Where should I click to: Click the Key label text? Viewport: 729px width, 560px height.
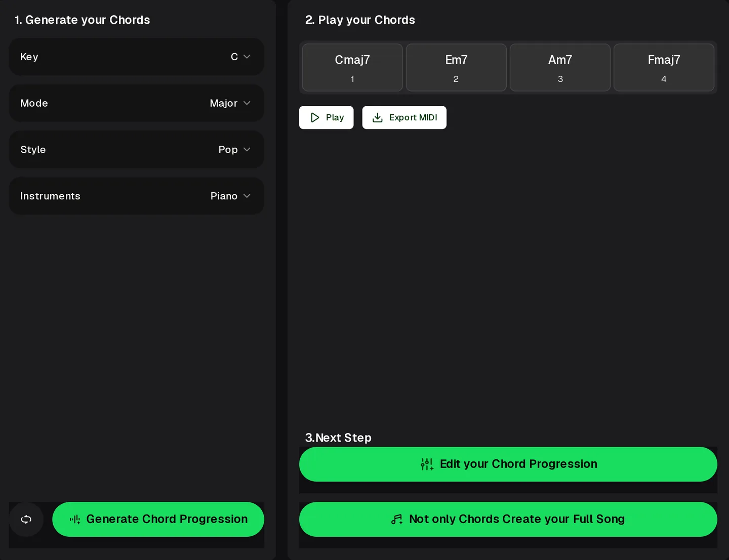(x=29, y=57)
